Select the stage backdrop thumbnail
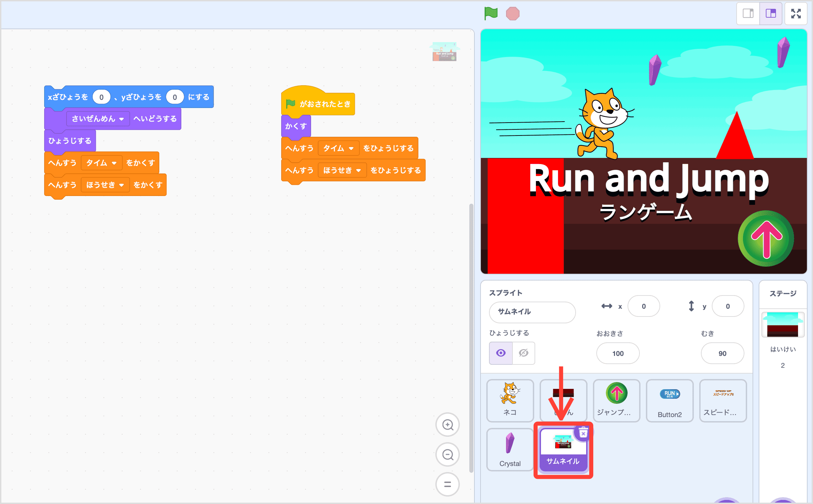The image size is (813, 504). [782, 324]
